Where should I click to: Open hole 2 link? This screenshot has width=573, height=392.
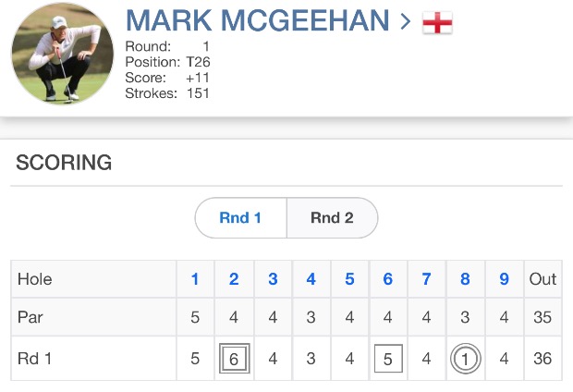(234, 279)
